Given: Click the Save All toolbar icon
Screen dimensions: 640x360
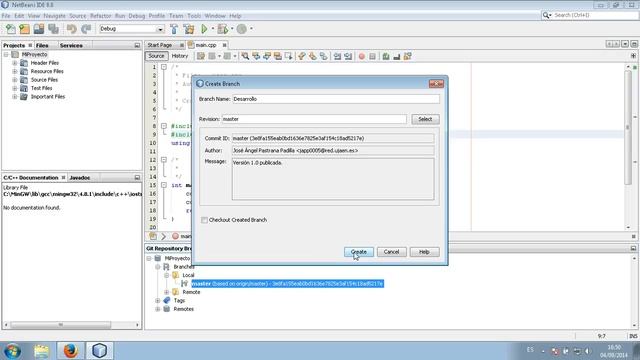Looking at the screenshot, I should click(53, 29).
